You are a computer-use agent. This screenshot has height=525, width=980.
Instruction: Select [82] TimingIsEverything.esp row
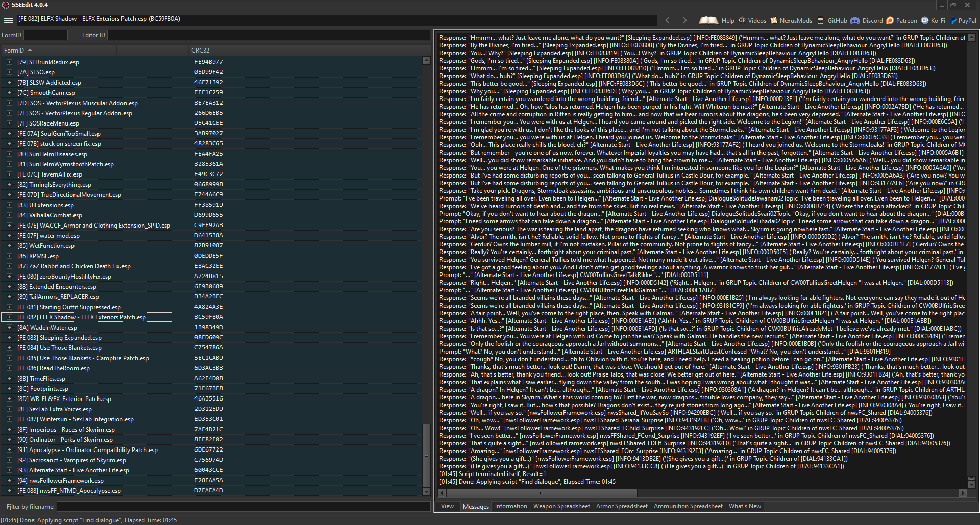pyautogui.click(x=211, y=185)
